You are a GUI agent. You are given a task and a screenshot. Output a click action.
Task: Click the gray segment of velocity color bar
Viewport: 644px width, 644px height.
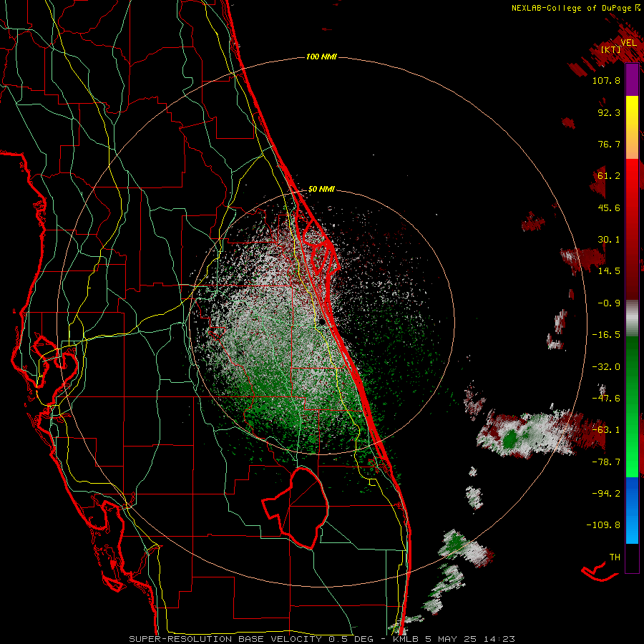pyautogui.click(x=632, y=318)
